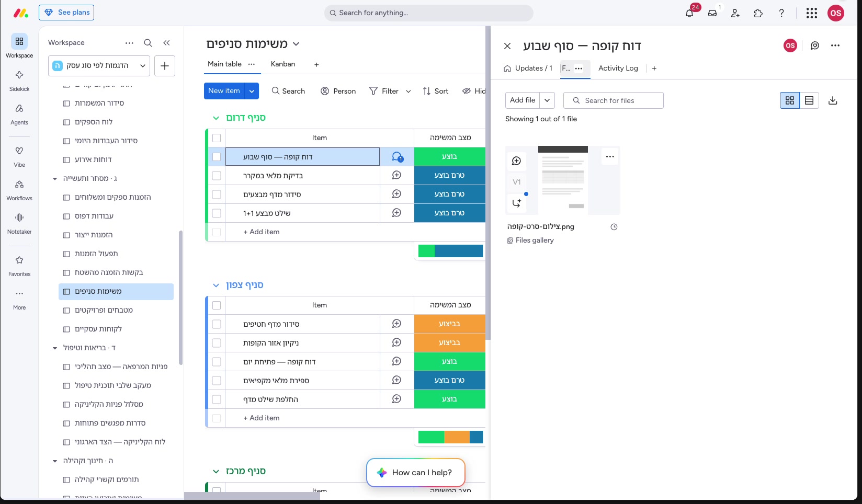This screenshot has height=504, width=862.
Task: Tick the checkbox for ניקיון אזור הקופות
Action: click(x=217, y=343)
